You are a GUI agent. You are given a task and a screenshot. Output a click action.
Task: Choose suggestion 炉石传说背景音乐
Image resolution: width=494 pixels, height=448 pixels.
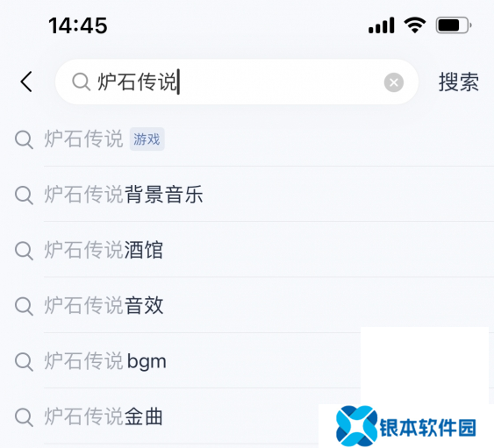click(247, 195)
